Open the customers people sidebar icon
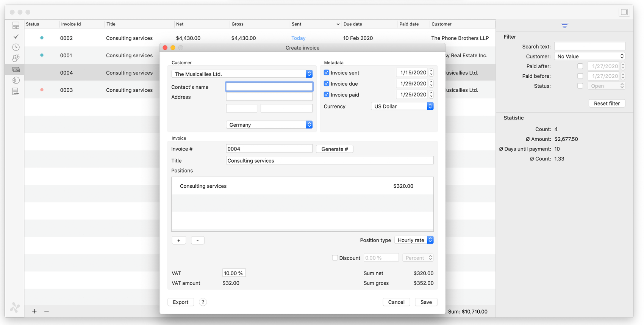Image resolution: width=644 pixels, height=325 pixels. click(x=16, y=58)
